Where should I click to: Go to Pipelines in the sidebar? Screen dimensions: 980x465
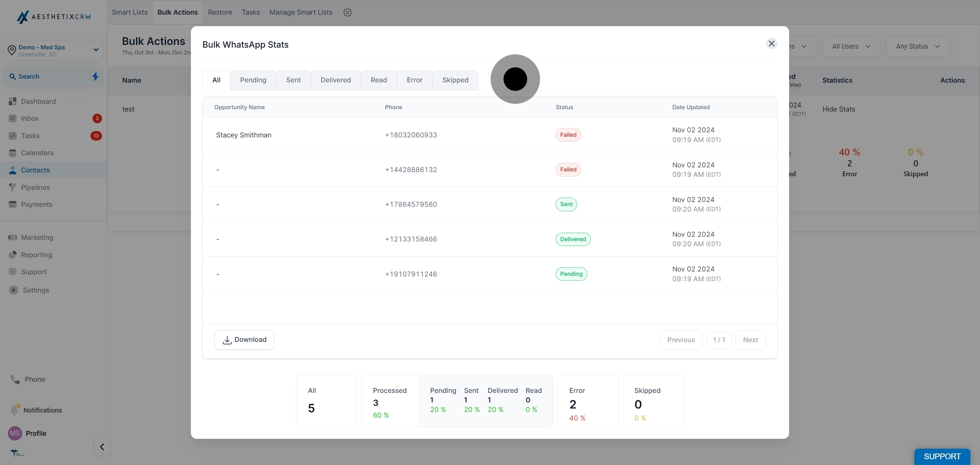pyautogui.click(x=35, y=187)
